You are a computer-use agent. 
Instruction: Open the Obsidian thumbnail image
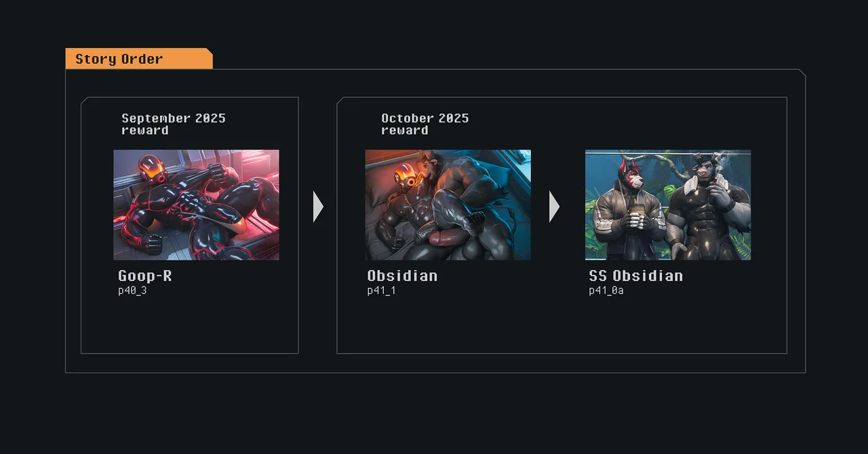click(x=448, y=205)
